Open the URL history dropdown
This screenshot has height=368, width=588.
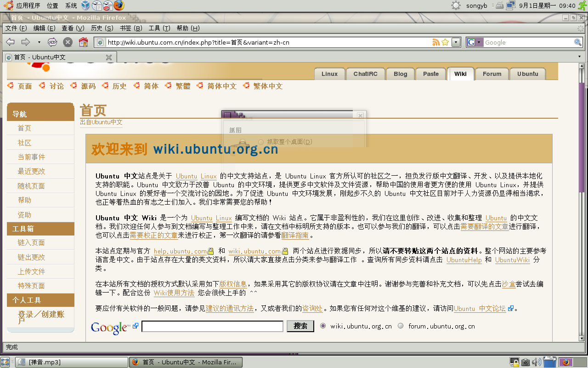pyautogui.click(x=456, y=42)
